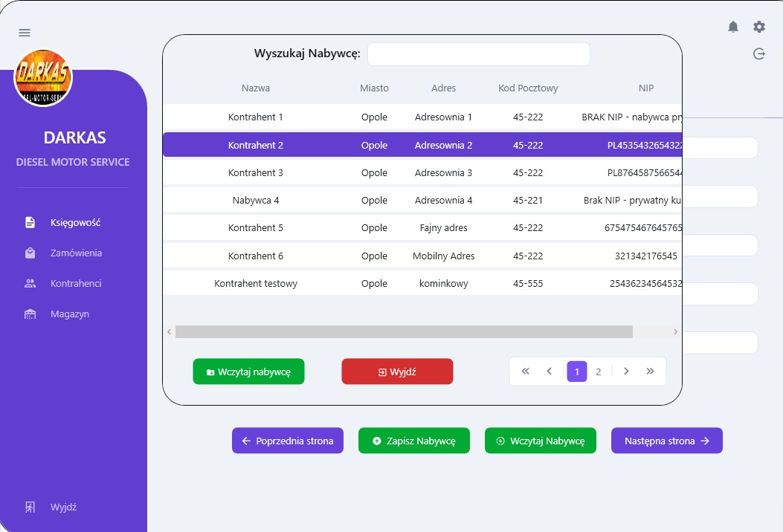
Task: Go to first page double-chevron
Action: [526, 372]
